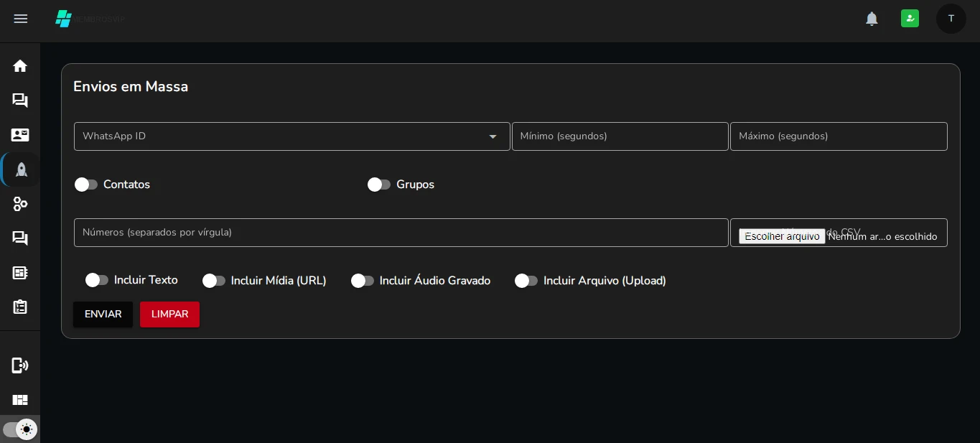Click the notifications bell icon
The image size is (980, 443).
click(872, 19)
